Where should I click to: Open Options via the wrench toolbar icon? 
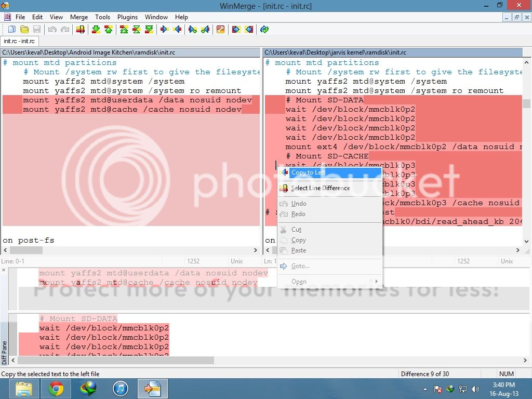pyautogui.click(x=220, y=30)
